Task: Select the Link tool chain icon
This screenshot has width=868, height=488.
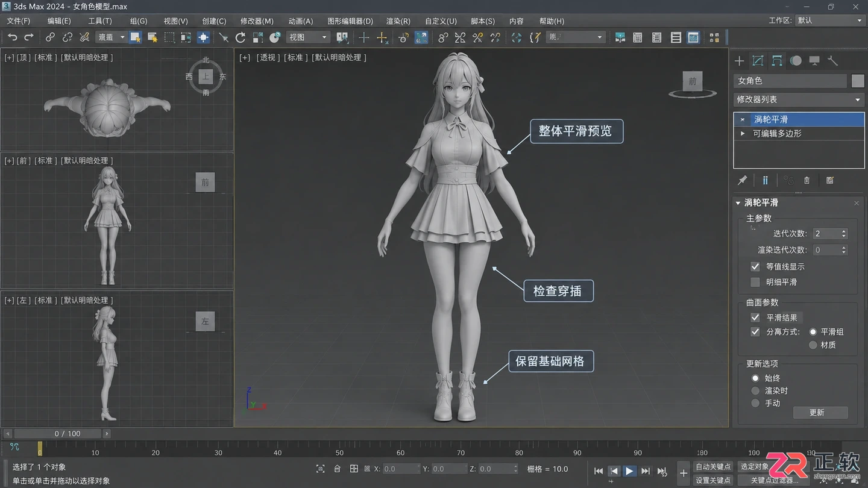Action: pyautogui.click(x=51, y=37)
